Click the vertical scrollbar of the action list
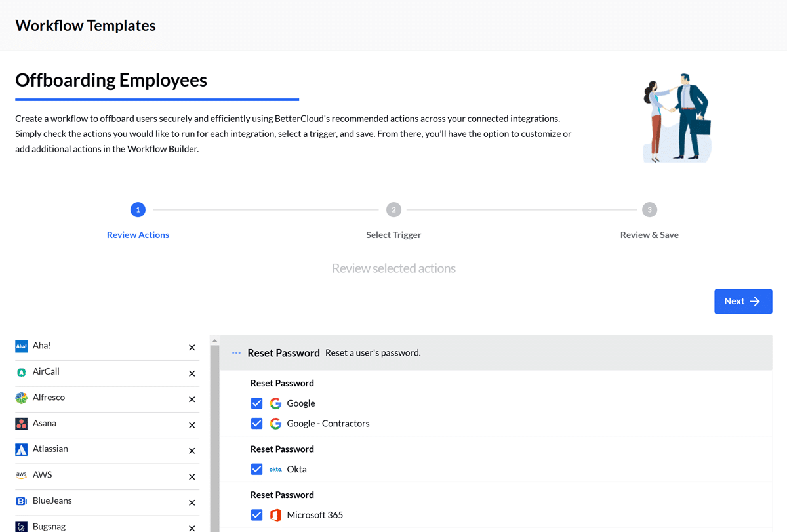Screen dimensions: 787x532 pos(214,438)
